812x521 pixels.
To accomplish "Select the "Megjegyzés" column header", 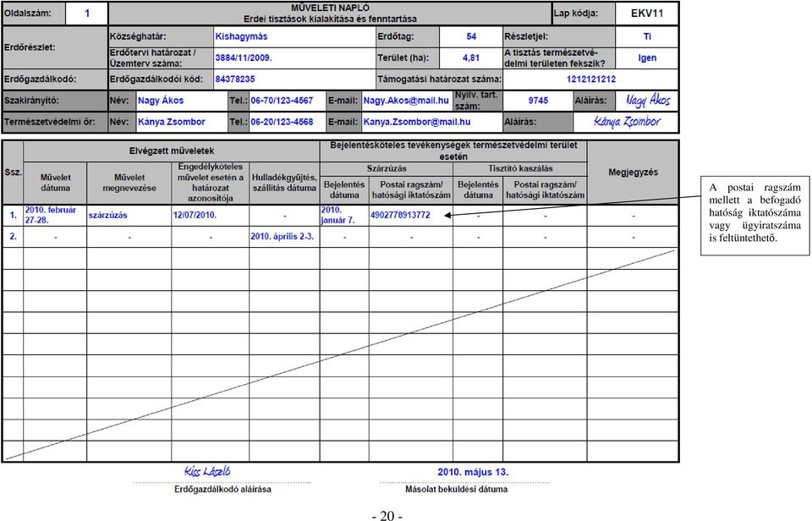I will tap(633, 173).
